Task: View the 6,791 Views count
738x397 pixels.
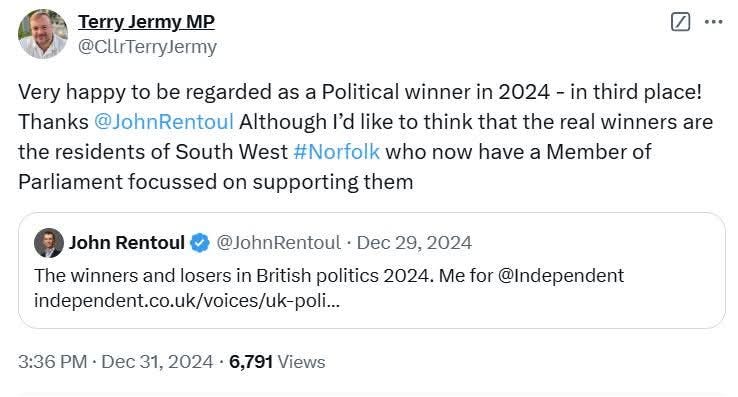Action: coord(277,362)
